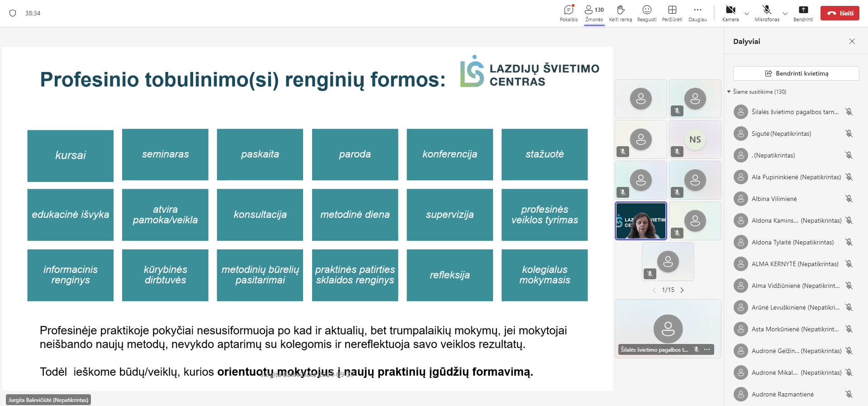Screen dimensions: 868x406
Task: Click the shield security icon
Action: point(13,13)
